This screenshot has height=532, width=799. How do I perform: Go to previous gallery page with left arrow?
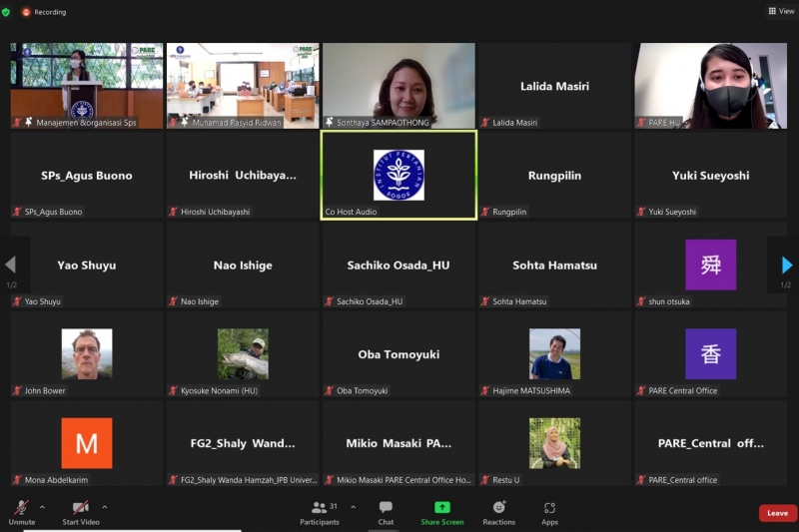click(11, 265)
